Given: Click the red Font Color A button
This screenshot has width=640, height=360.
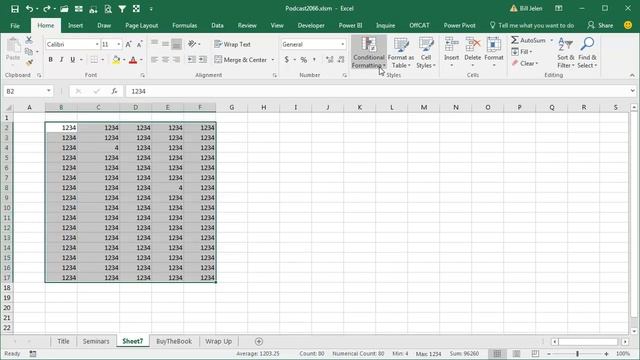Looking at the screenshot, I should pyautogui.click(x=133, y=60).
